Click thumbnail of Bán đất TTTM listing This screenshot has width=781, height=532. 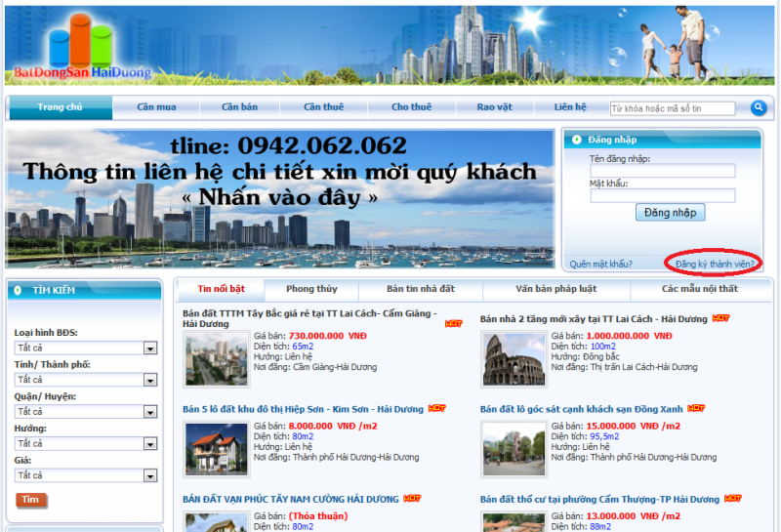point(216,359)
